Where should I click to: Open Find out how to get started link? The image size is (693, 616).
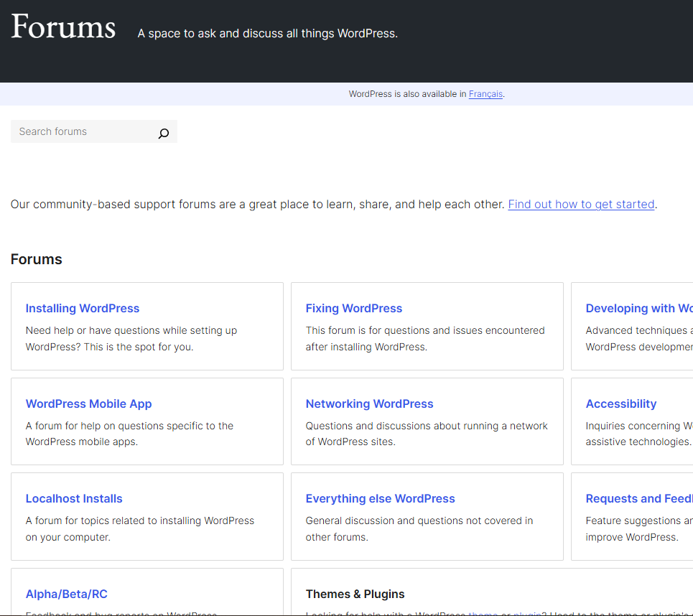coord(581,204)
